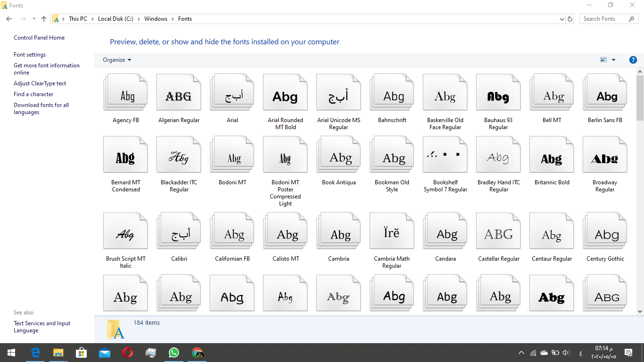The height and width of the screenshot is (362, 644).
Task: Select the Brush Script MT Italic font
Action: (126, 231)
